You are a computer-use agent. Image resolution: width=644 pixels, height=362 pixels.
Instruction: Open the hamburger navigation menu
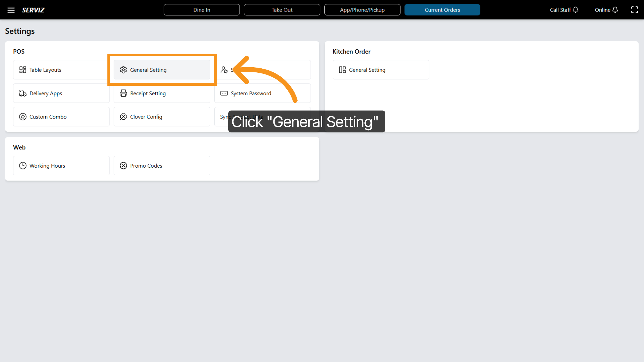click(x=11, y=10)
